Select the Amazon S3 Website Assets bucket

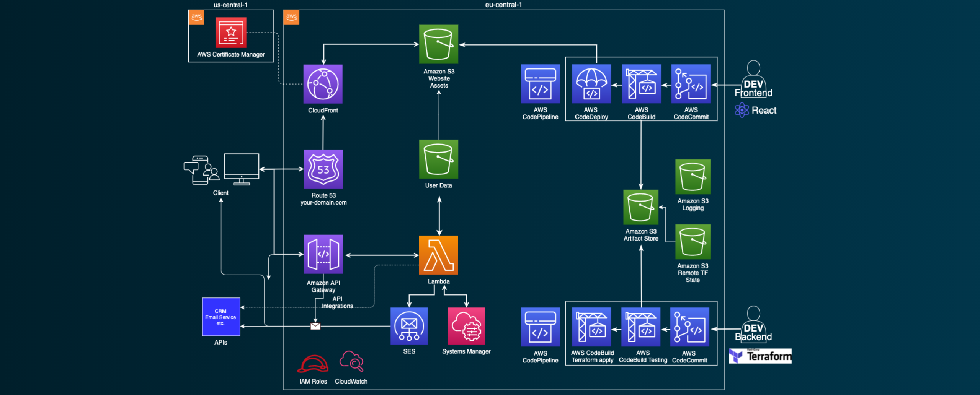pos(438,44)
